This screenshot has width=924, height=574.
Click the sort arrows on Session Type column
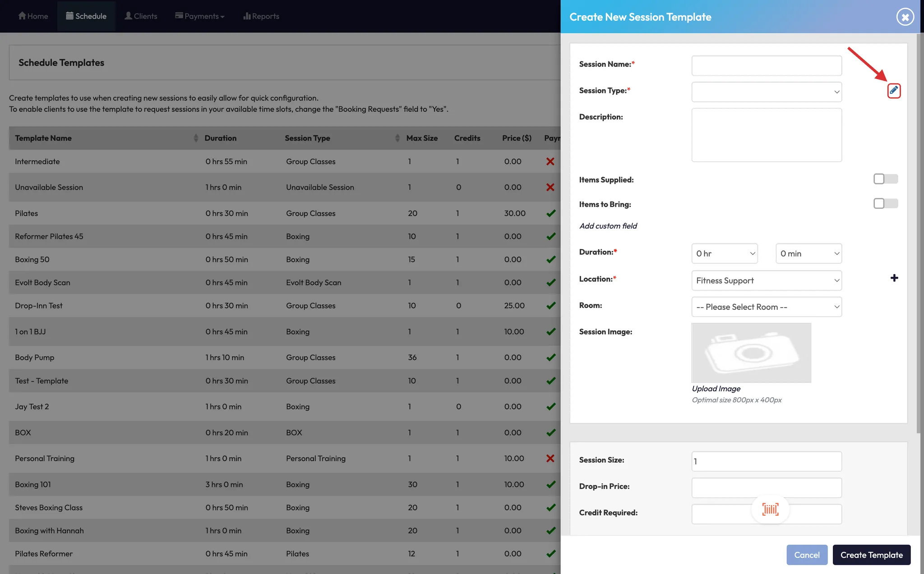(397, 138)
